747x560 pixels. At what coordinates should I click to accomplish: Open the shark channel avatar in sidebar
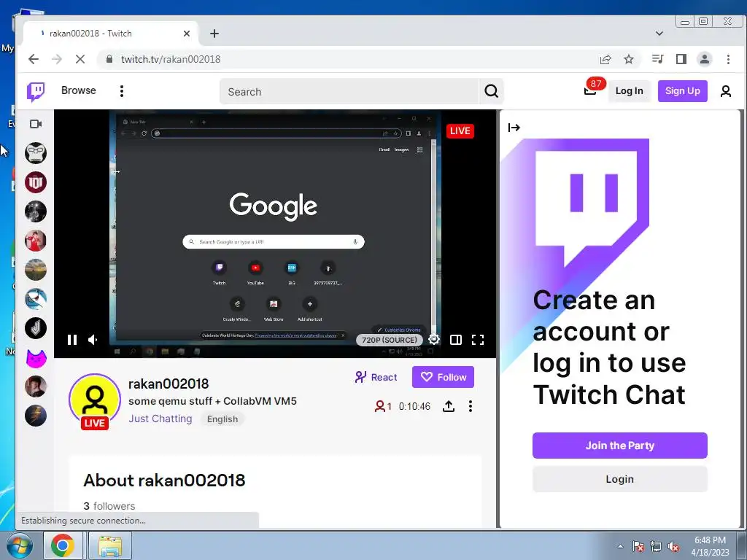coord(36,299)
